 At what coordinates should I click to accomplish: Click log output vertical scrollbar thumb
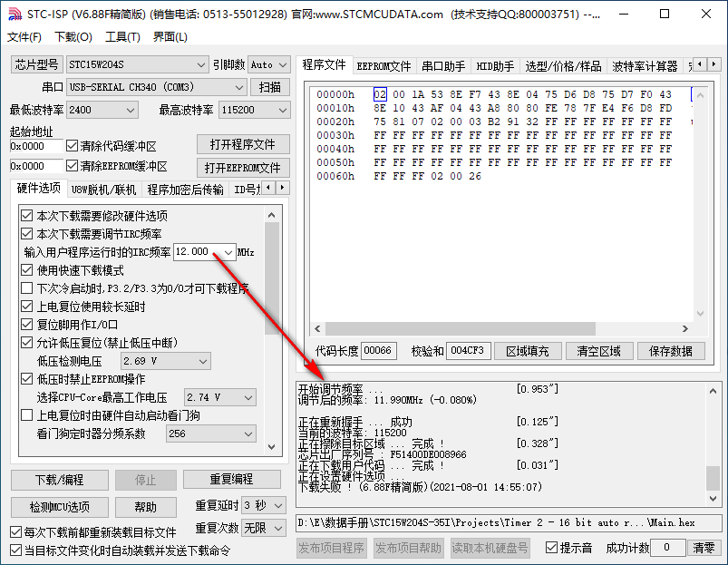(713, 478)
